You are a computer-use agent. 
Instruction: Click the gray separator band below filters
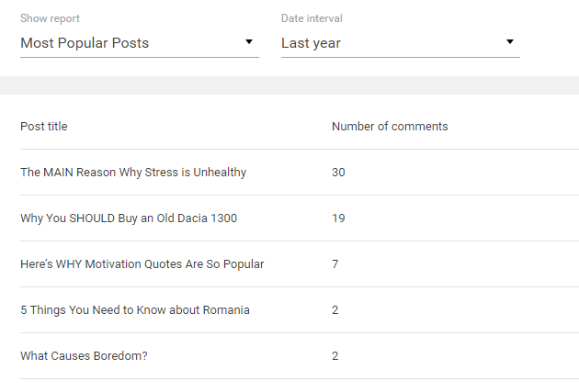point(289,85)
